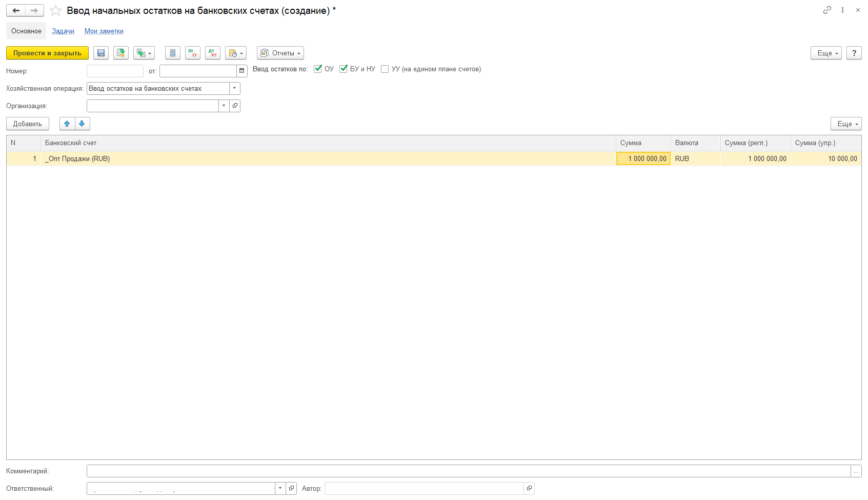The image size is (868, 500).
Task: Click into the Организация input field
Action: tap(153, 106)
